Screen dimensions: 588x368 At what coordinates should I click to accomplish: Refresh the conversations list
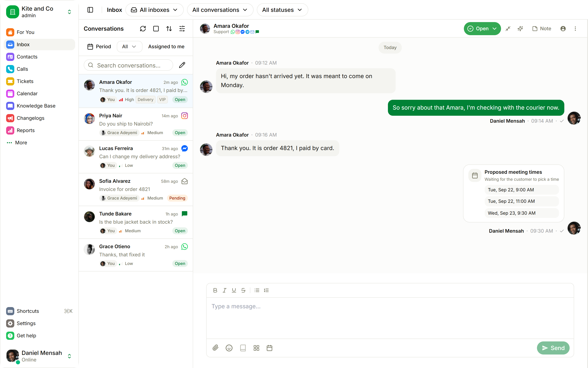coord(143,29)
